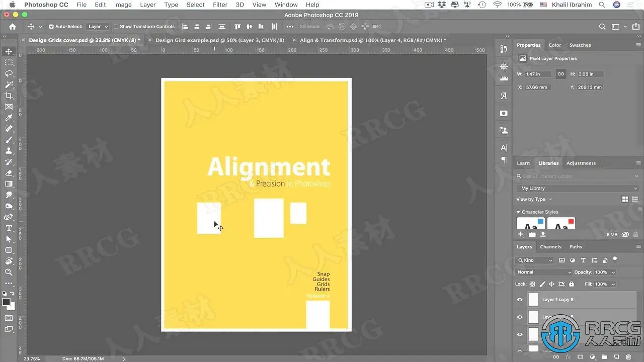Switch to the Adjustments tab
This screenshot has width=644, height=362.
click(x=581, y=163)
